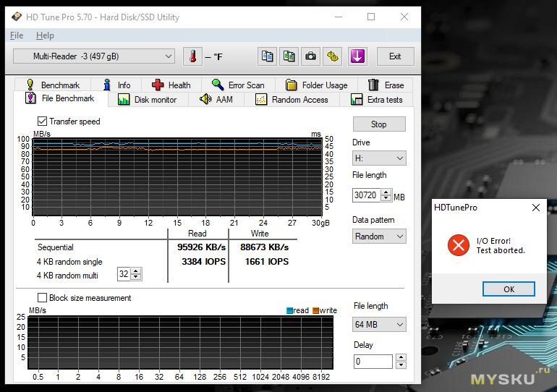Switch to the AAM tab

(x=216, y=100)
